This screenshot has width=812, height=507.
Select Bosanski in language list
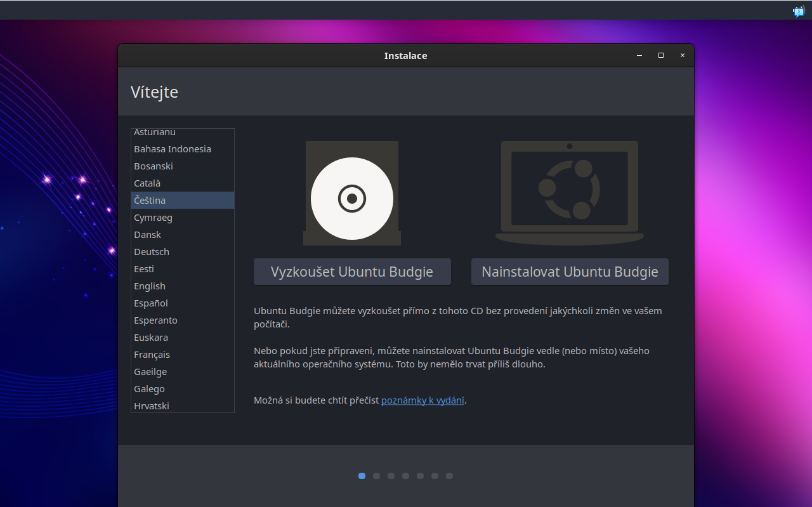[x=183, y=166]
